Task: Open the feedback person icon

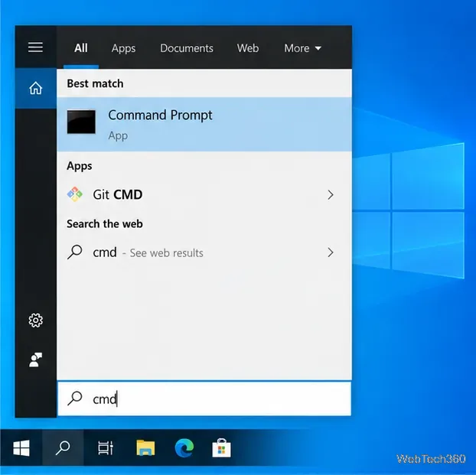Action: point(35,360)
